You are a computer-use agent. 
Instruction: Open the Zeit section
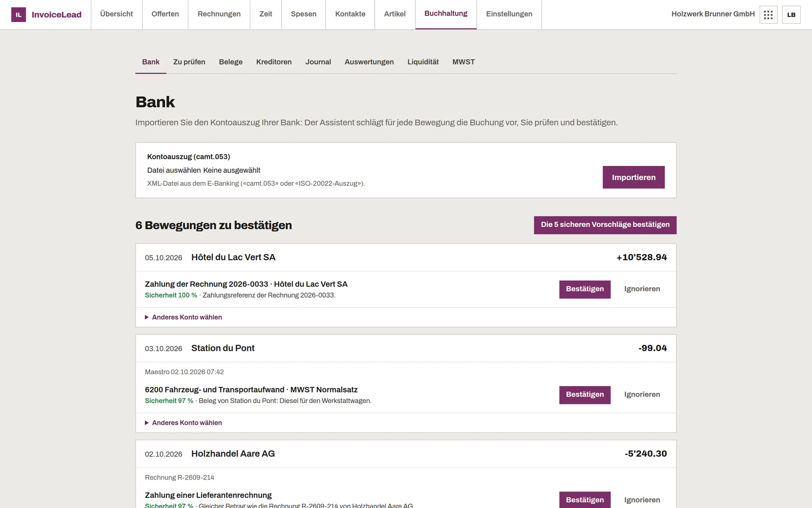pyautogui.click(x=266, y=14)
